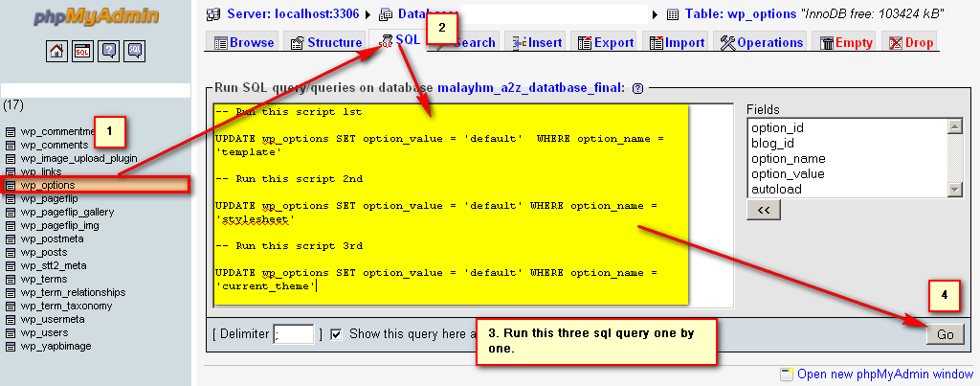Click the table icon beside wp_pageflip_gallery
980x386 pixels.
pos(10,212)
